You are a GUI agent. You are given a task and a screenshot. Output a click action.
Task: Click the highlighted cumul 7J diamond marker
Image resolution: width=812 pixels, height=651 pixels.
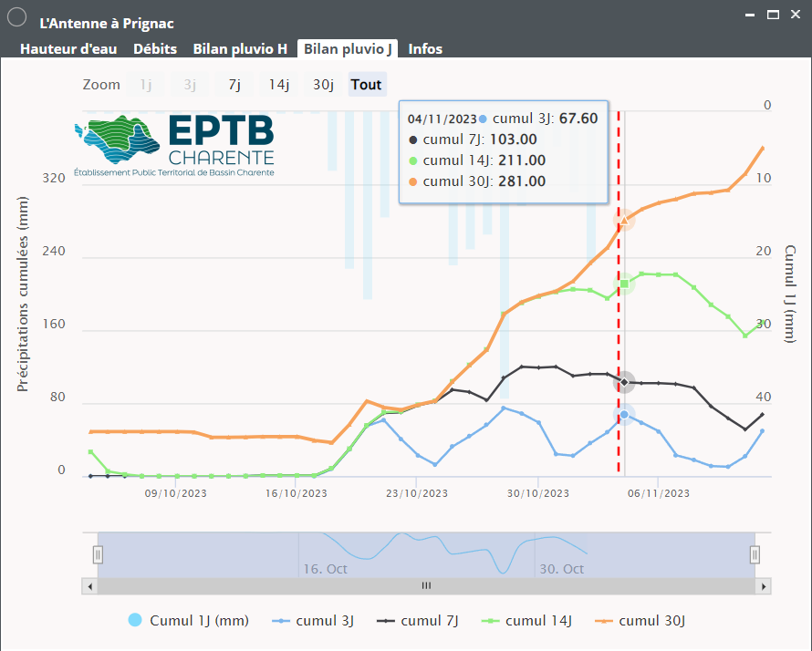coord(625,382)
